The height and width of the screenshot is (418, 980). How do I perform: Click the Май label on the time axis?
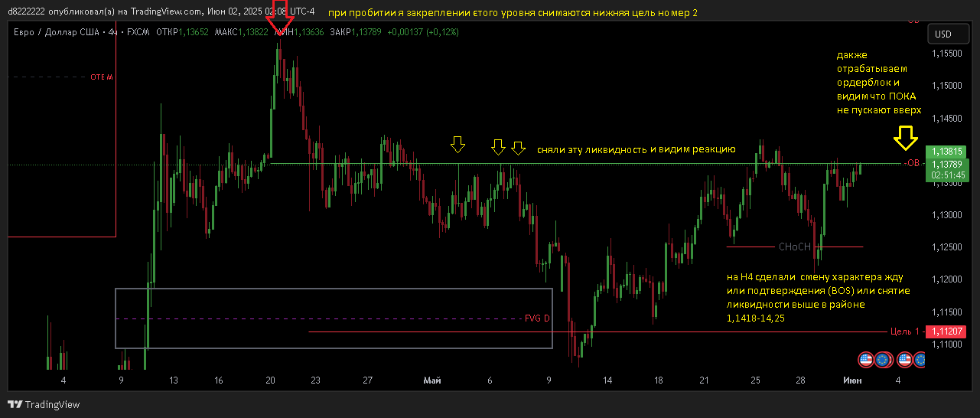432,380
